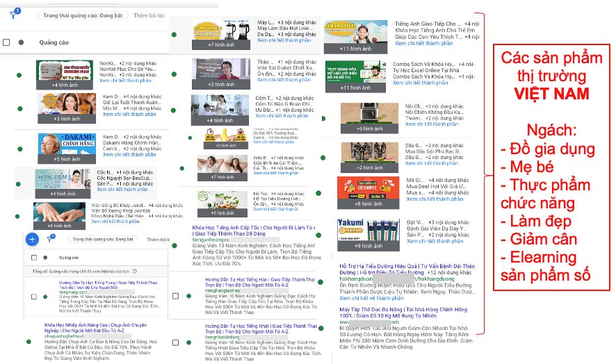Image resolution: width=616 pixels, height=364 pixels.
Task: Open 'Hướng Dẫn Tự Học Tiếng Nhật' ad headline
Action: coord(261,329)
